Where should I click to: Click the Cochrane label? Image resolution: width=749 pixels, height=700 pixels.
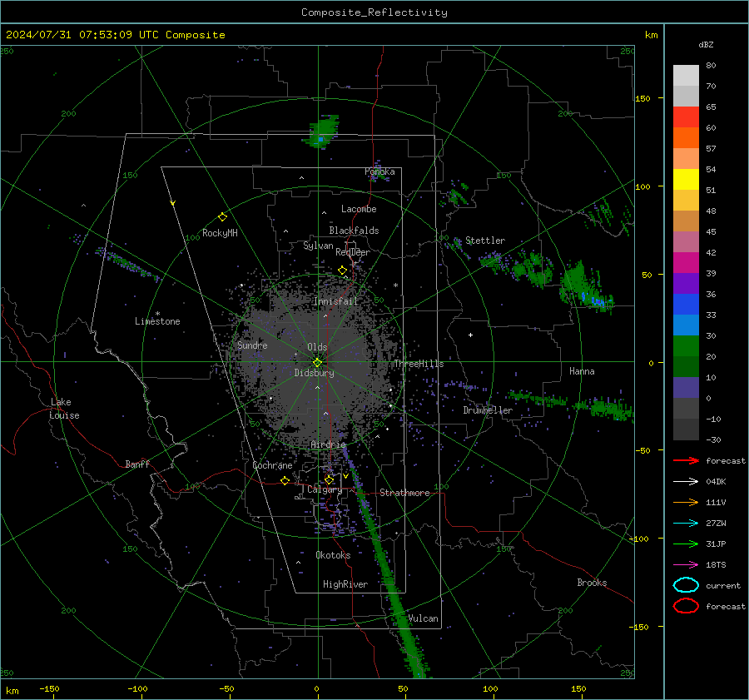coord(272,465)
